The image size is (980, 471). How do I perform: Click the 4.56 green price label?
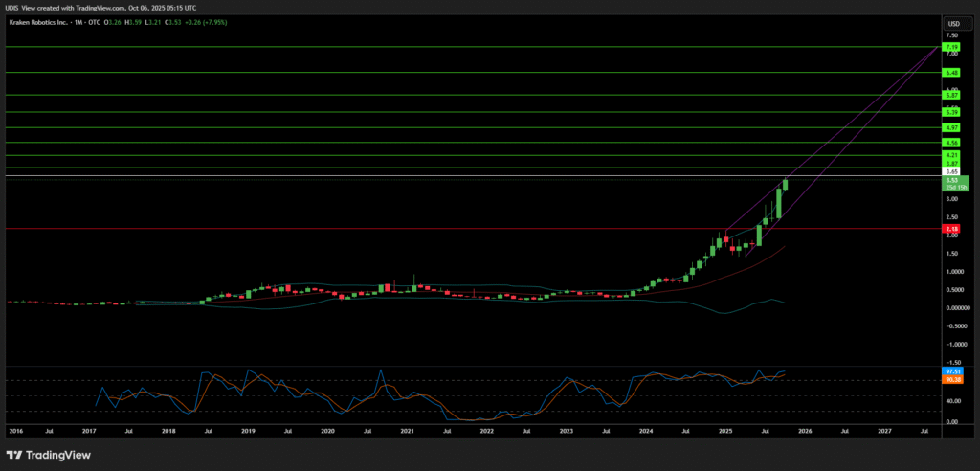click(953, 142)
